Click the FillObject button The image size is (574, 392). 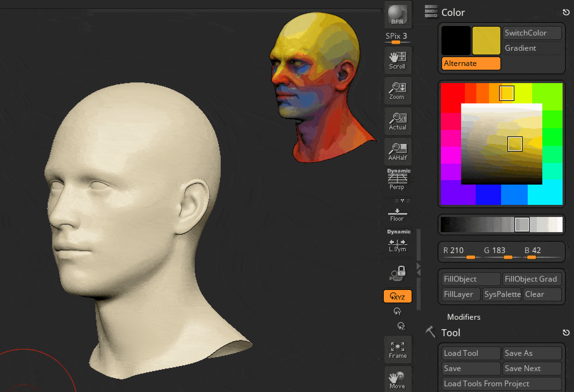coord(471,279)
